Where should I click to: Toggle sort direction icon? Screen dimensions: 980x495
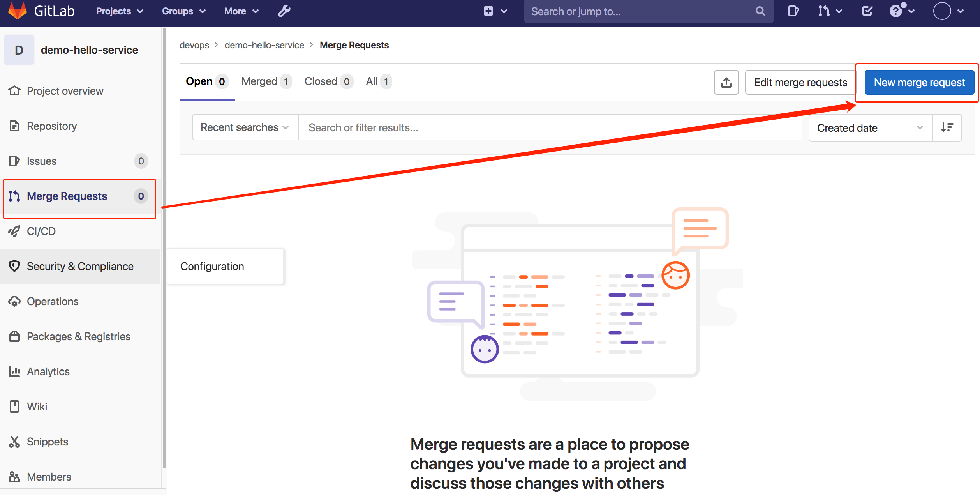click(x=947, y=127)
